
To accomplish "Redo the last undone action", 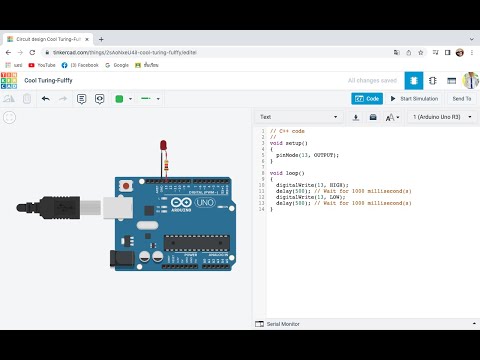I will coord(63,99).
